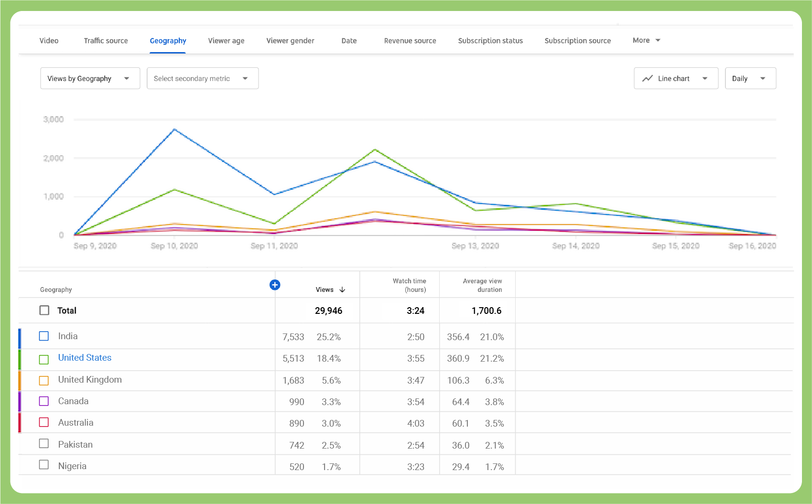Click the Average view duration column header
The width and height of the screenshot is (812, 504).
(482, 285)
